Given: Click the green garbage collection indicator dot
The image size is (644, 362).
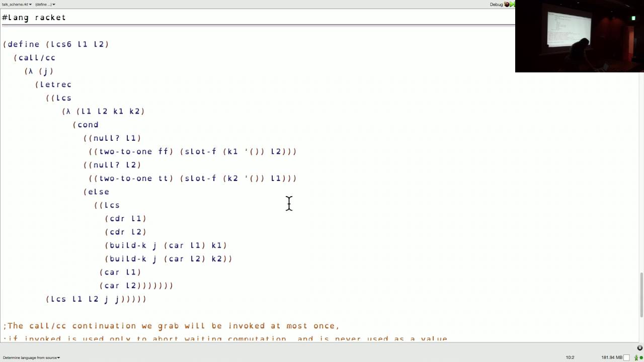Looking at the screenshot, I should [x=641, y=357].
